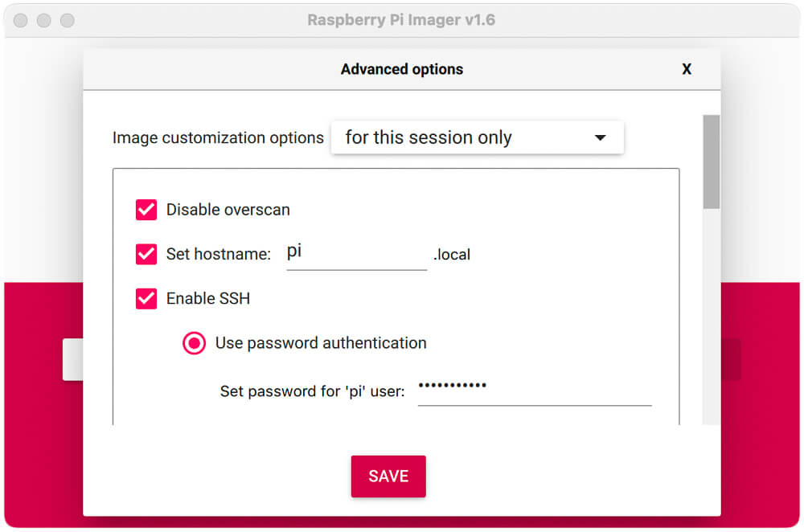Click the dropdown arrow beside session only
This screenshot has width=804, height=532.
click(x=600, y=137)
